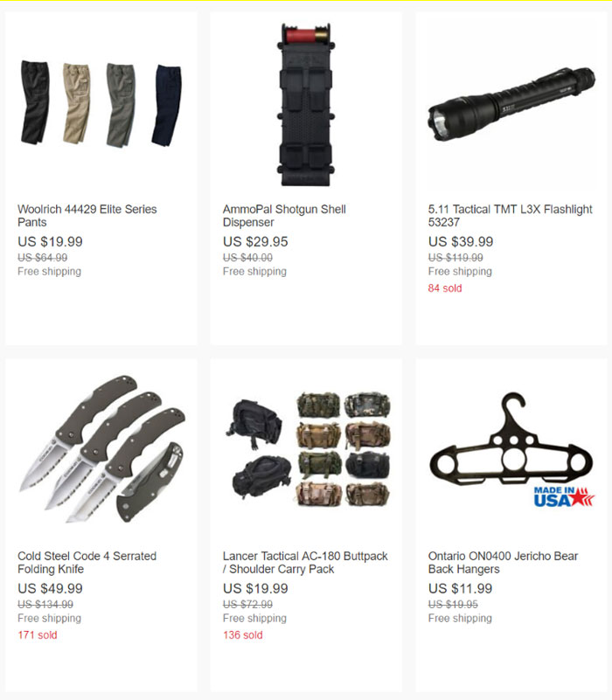Open the Woolrich Elite Series Pants image
The image size is (612, 700).
(101, 104)
